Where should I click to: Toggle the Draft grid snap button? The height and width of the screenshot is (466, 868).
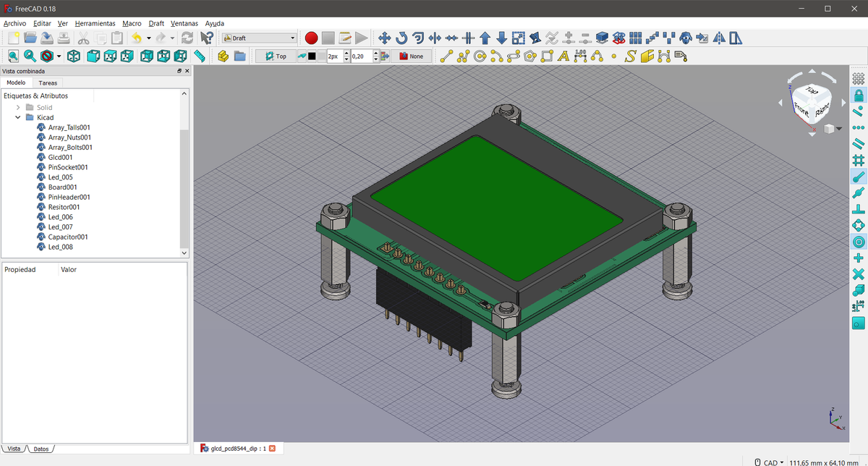click(859, 78)
